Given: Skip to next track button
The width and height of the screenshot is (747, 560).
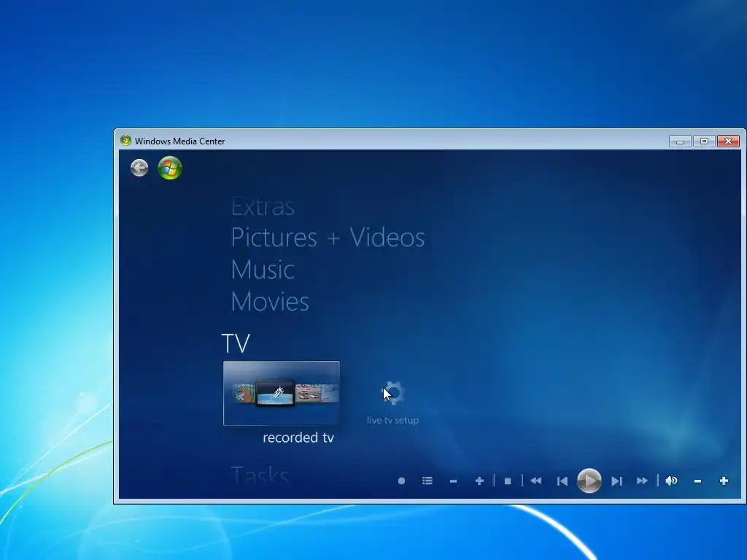Looking at the screenshot, I should coord(616,481).
